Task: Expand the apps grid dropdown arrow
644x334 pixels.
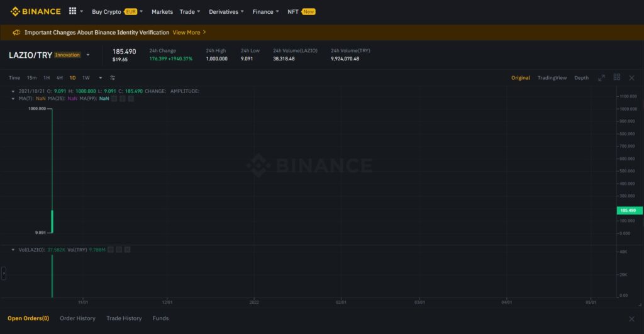Action: pyautogui.click(x=81, y=11)
